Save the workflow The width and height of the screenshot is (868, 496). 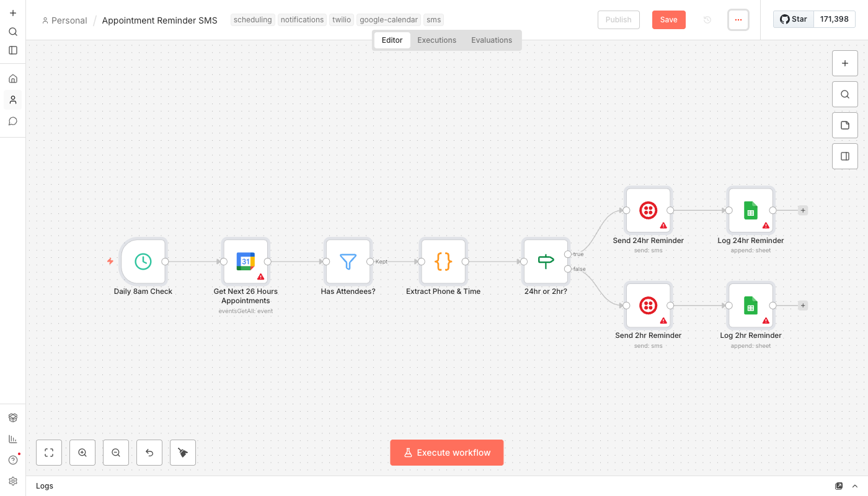[668, 20]
